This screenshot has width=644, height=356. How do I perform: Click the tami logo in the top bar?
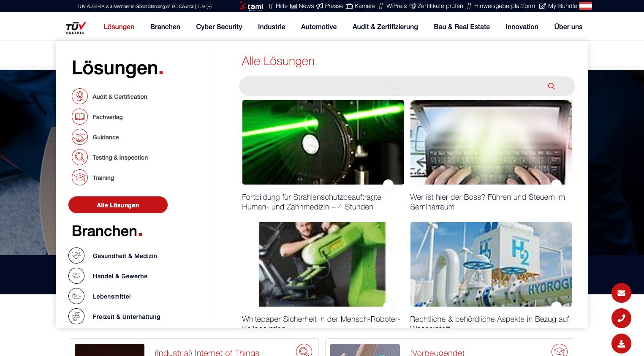point(251,6)
